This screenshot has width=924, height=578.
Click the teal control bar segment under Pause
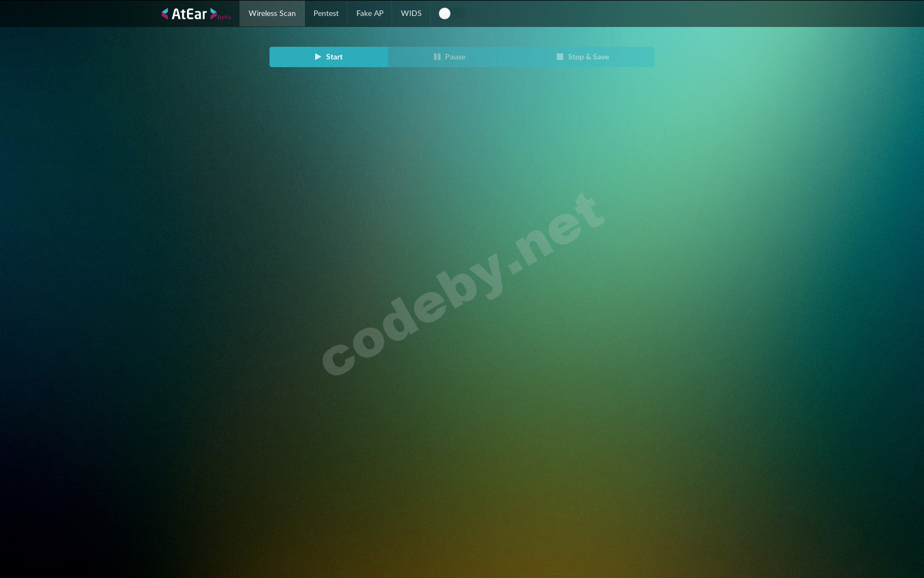[455, 56]
